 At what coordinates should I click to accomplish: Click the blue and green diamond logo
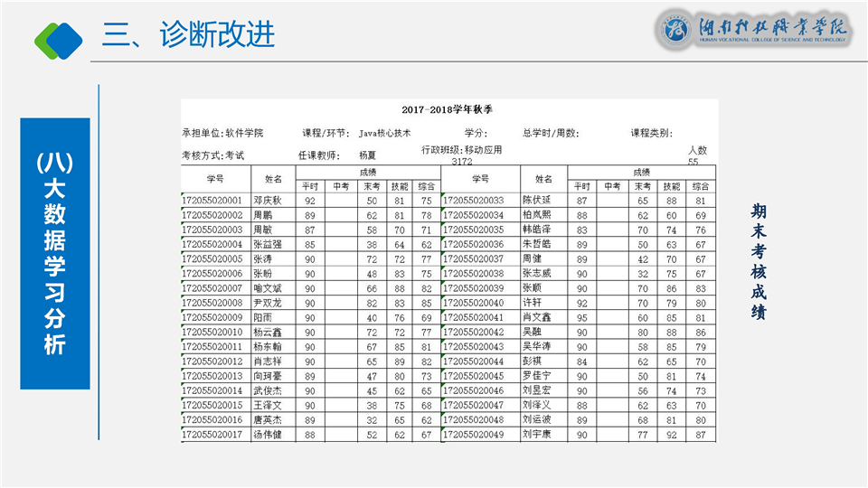(x=58, y=37)
